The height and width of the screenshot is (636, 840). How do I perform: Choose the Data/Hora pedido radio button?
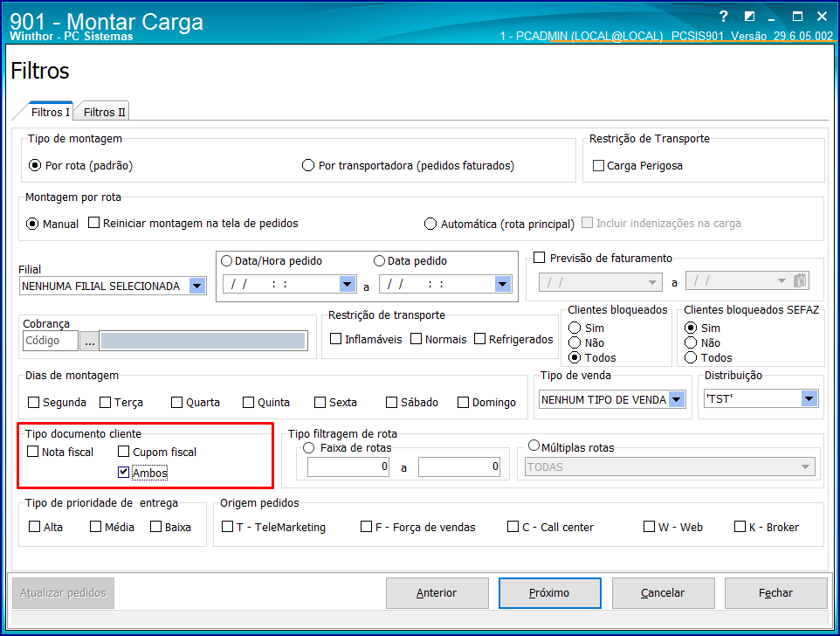coord(227,261)
